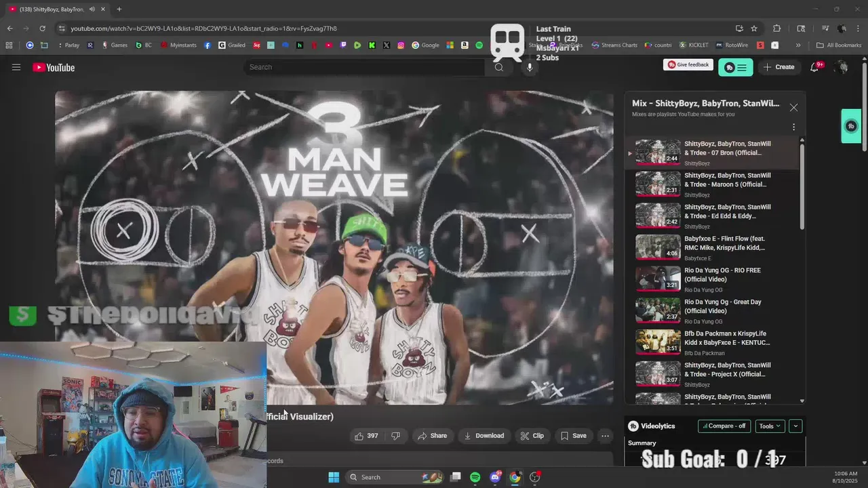Open the account avatar menu
868x488 pixels.
click(842, 67)
